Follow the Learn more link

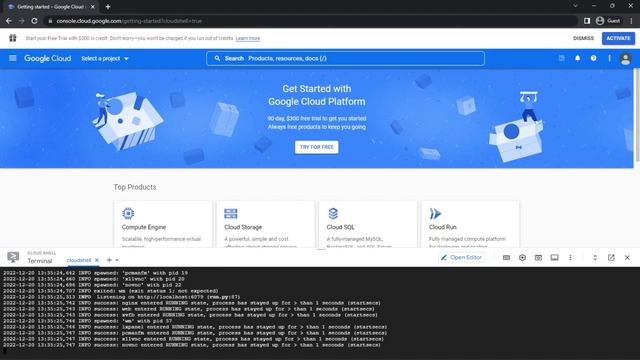248,38
